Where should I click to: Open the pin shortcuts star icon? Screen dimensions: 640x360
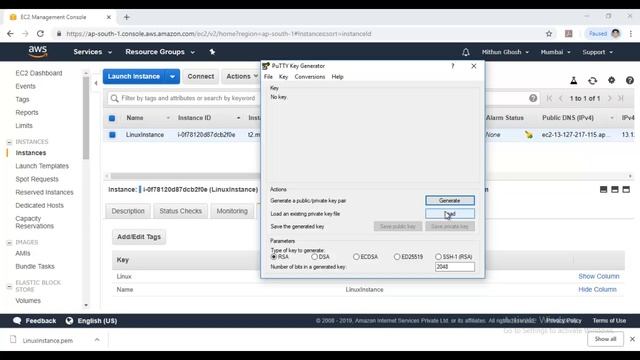click(x=212, y=52)
